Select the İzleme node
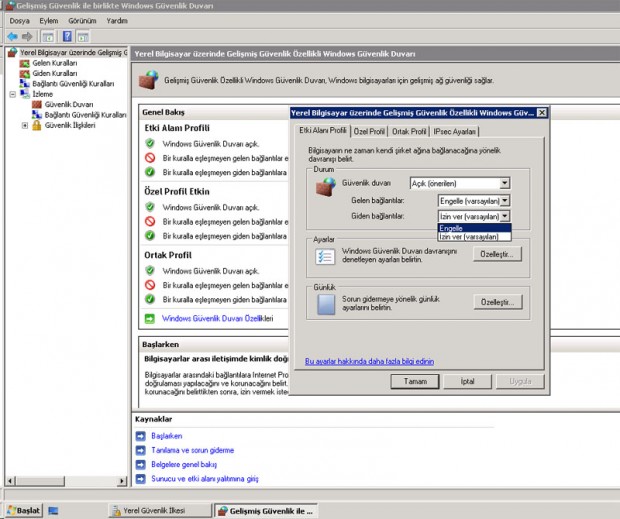This screenshot has width=620, height=519. point(42,94)
